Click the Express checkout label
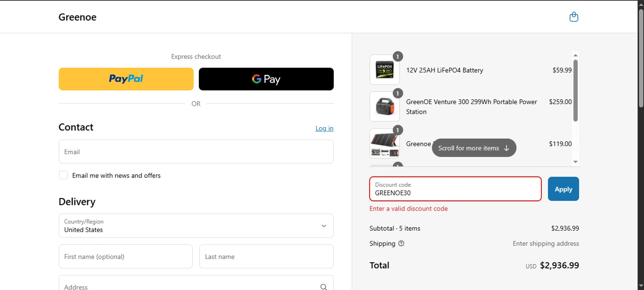The width and height of the screenshot is (644, 290). (196, 57)
